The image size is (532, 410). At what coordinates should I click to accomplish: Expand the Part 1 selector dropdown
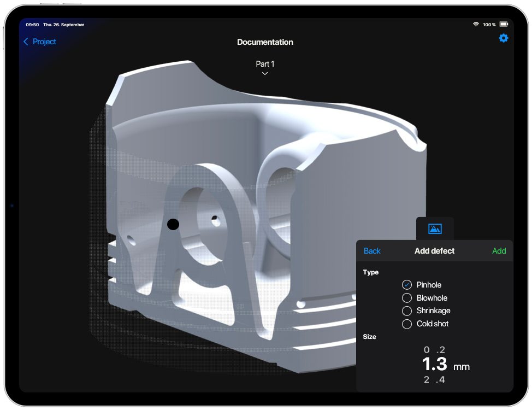pyautogui.click(x=264, y=64)
